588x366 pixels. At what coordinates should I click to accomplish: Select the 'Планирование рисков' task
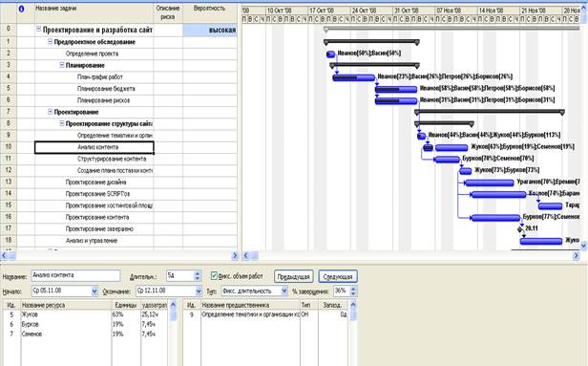(103, 100)
